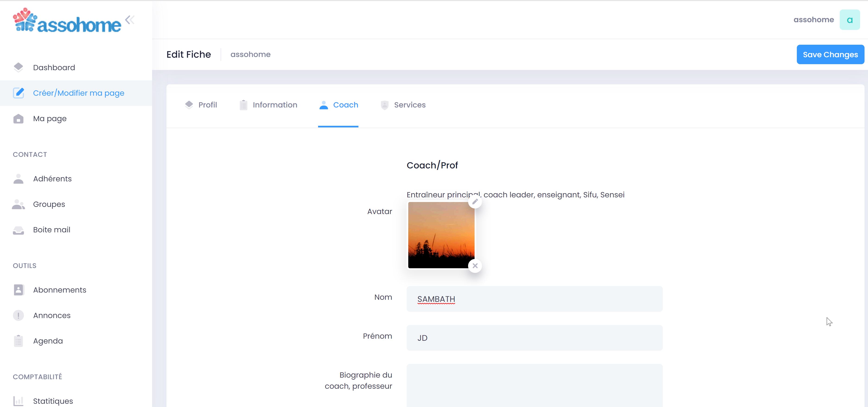Click the Abonnements outils icon
The image size is (868, 407).
tap(18, 289)
